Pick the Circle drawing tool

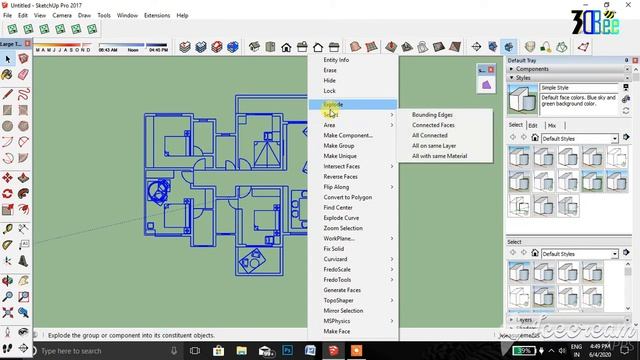point(7,126)
